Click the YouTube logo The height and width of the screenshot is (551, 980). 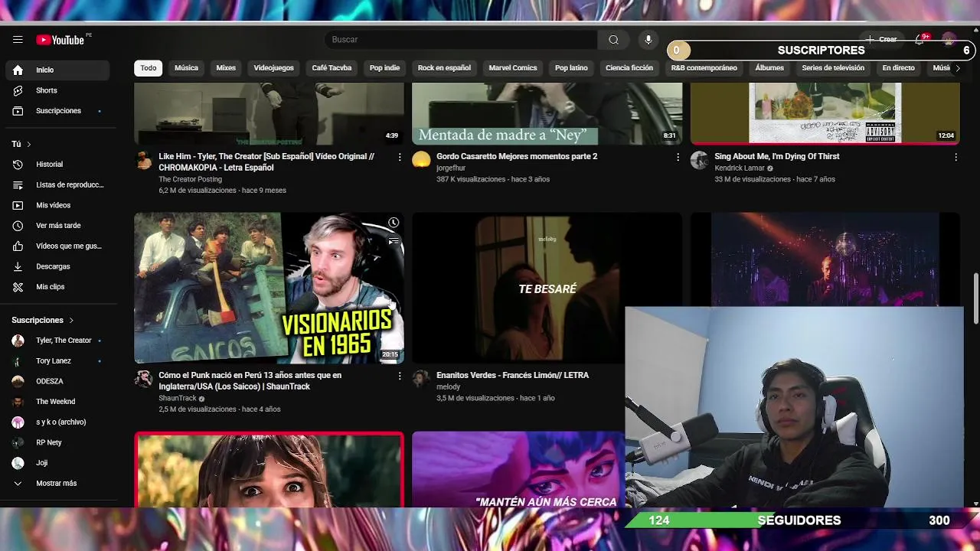pyautogui.click(x=60, y=40)
